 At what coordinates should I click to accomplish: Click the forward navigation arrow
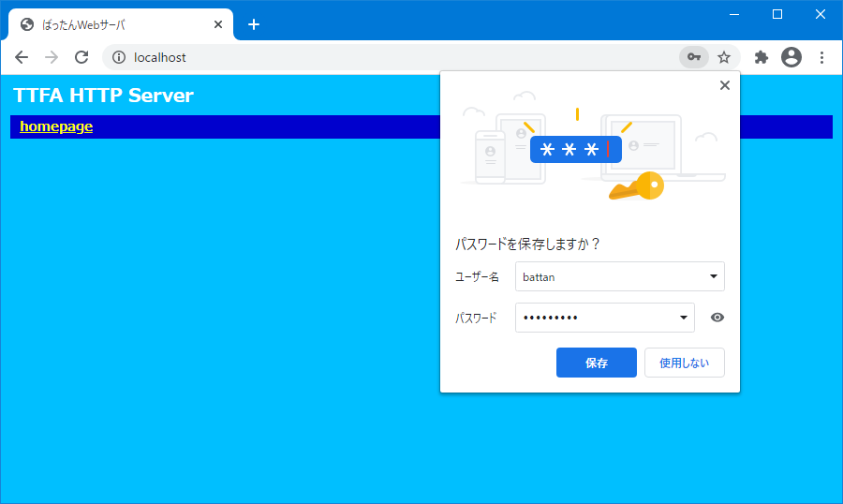click(52, 57)
